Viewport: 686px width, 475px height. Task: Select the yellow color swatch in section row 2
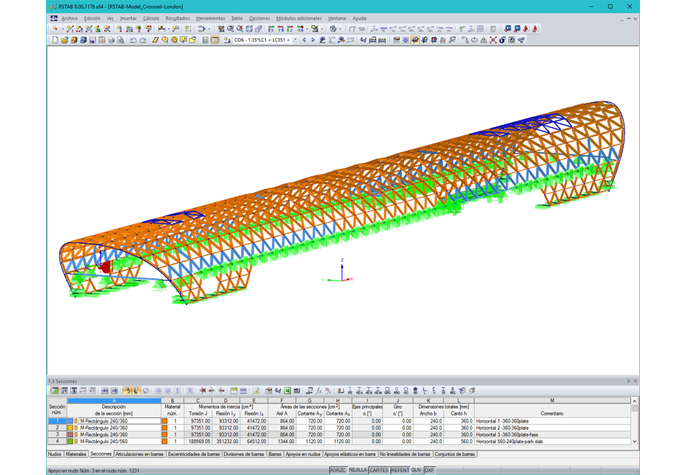70,428
